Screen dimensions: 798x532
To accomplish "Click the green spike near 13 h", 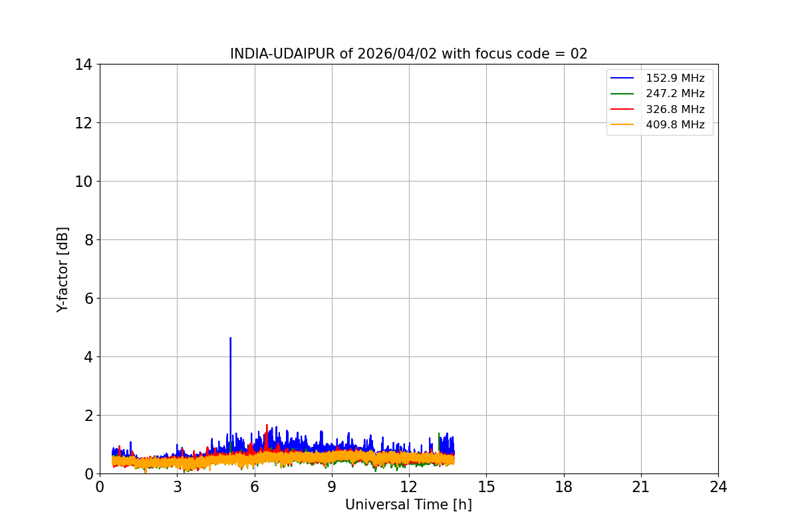I will tap(439, 434).
